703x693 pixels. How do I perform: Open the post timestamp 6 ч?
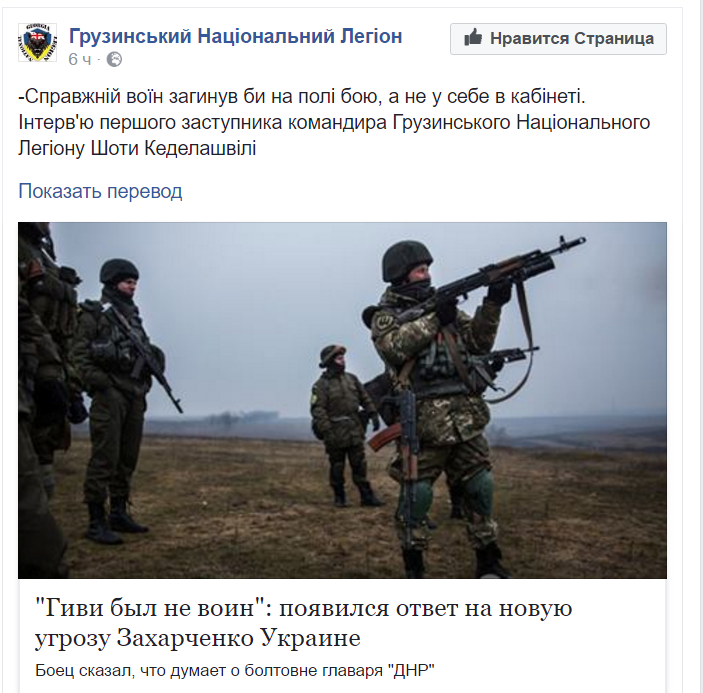click(x=79, y=59)
